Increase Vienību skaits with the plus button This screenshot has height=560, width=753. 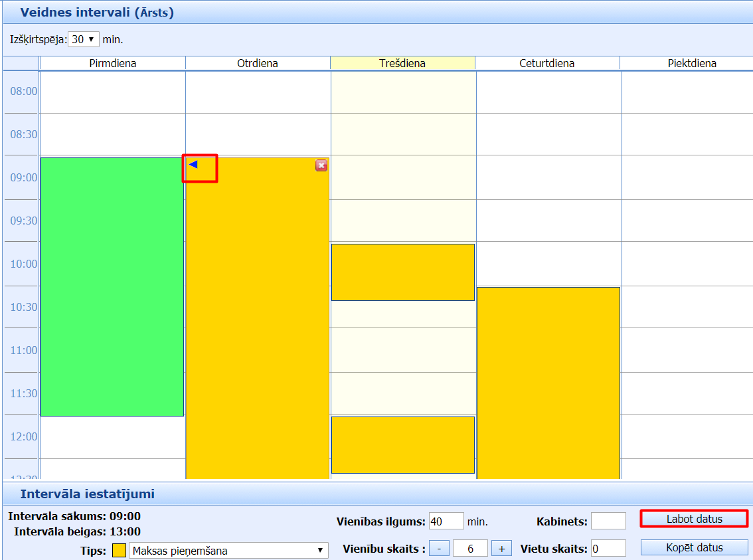[x=502, y=548]
